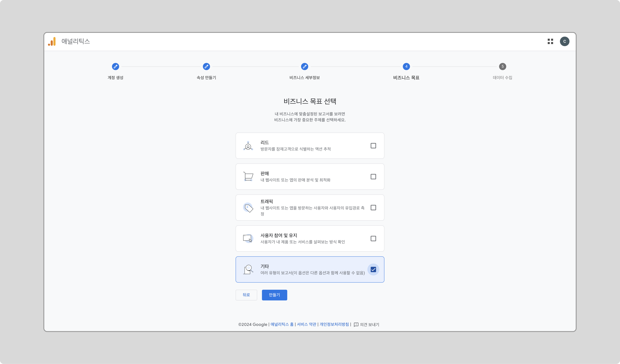620x364 pixels.
Task: Click the 리드 card title
Action: 265,142
